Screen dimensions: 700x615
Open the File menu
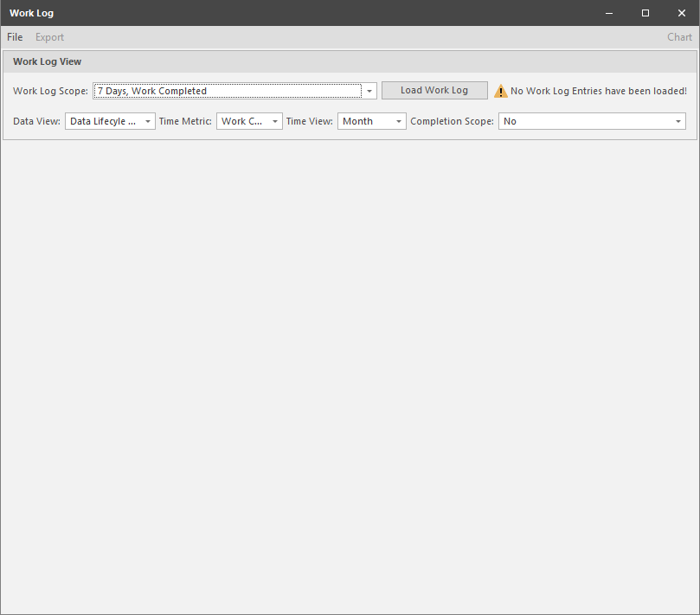coord(15,37)
